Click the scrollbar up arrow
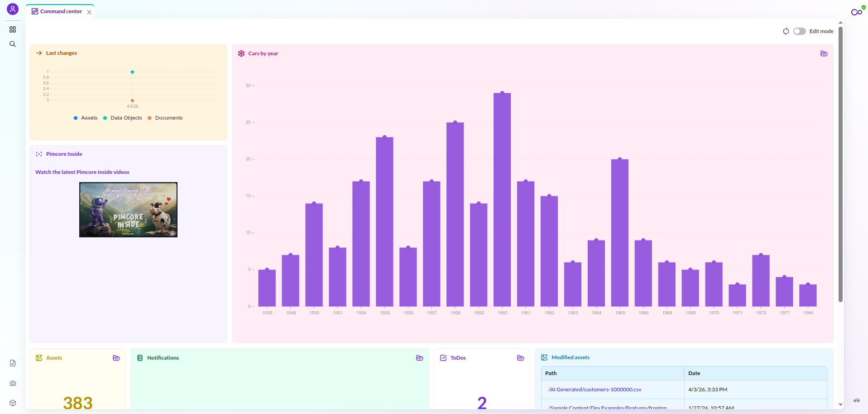The width and height of the screenshot is (868, 414). click(840, 22)
